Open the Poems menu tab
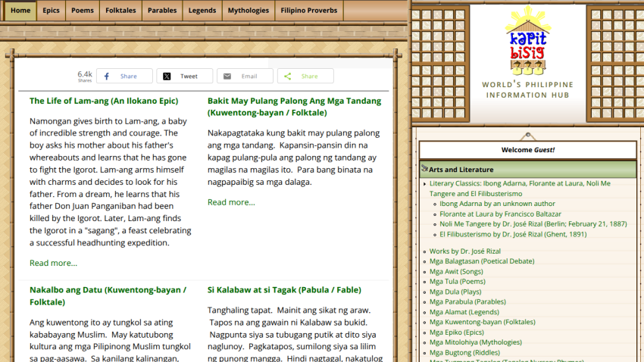This screenshot has width=644, height=362. (x=83, y=11)
